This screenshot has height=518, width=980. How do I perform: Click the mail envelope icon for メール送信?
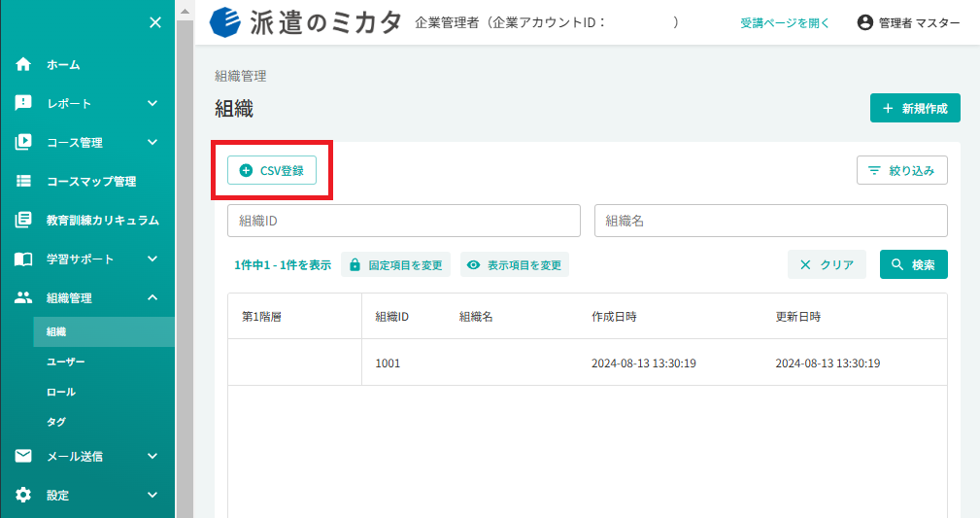point(23,456)
